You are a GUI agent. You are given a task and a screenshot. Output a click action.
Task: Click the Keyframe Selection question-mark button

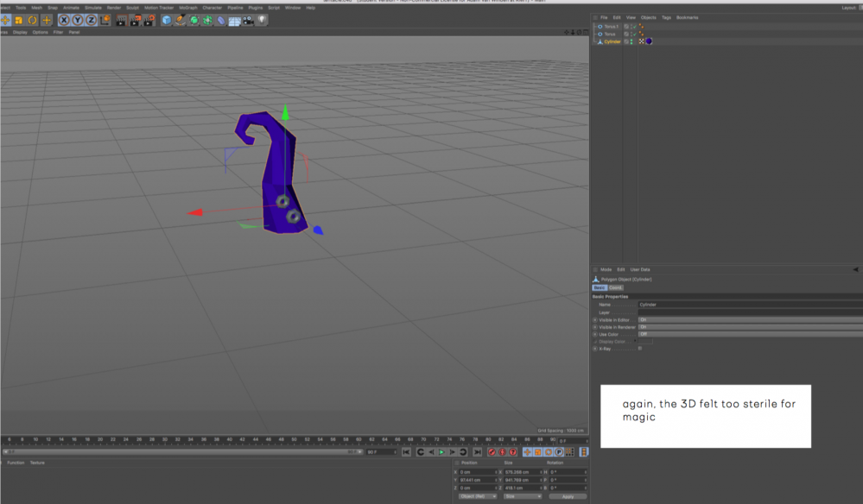click(513, 451)
